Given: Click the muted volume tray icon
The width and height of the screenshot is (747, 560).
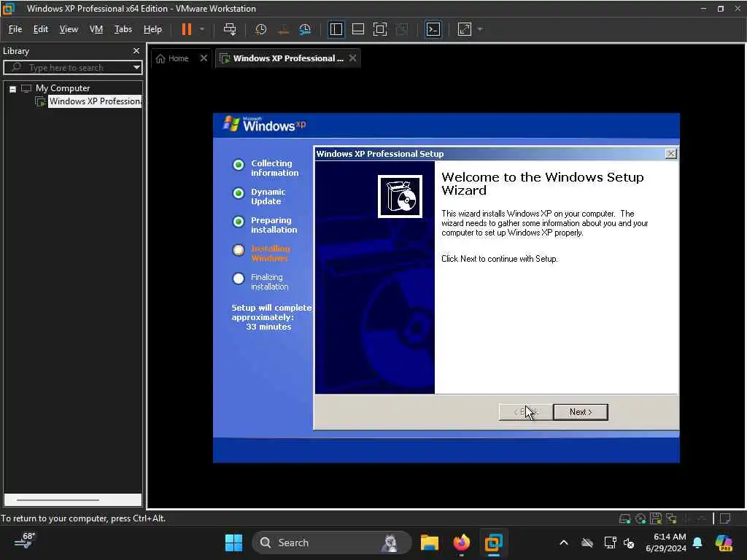Looking at the screenshot, I should 629,542.
